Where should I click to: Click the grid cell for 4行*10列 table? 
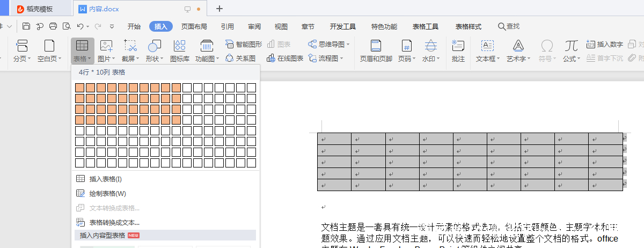pos(176,120)
